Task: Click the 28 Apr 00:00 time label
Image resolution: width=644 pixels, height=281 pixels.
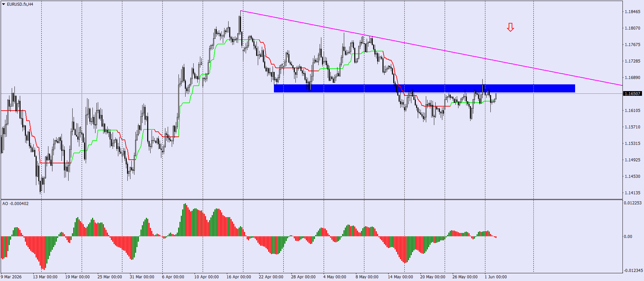Action: (x=303, y=277)
